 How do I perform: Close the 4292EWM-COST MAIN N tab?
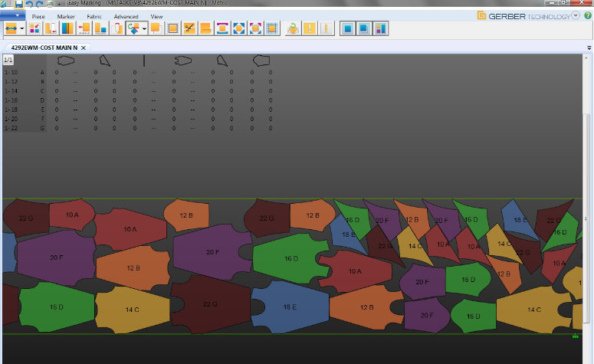(x=84, y=48)
